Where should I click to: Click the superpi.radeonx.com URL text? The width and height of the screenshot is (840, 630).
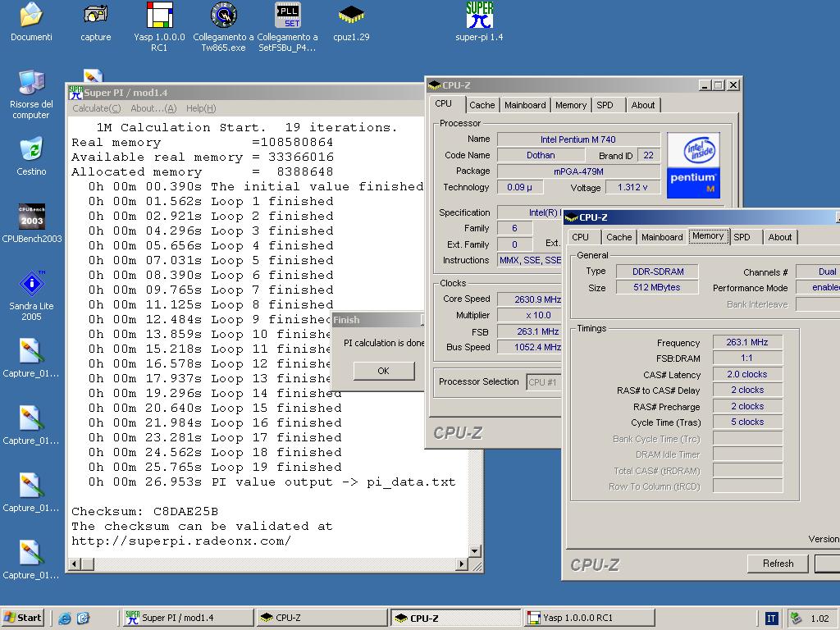click(181, 541)
